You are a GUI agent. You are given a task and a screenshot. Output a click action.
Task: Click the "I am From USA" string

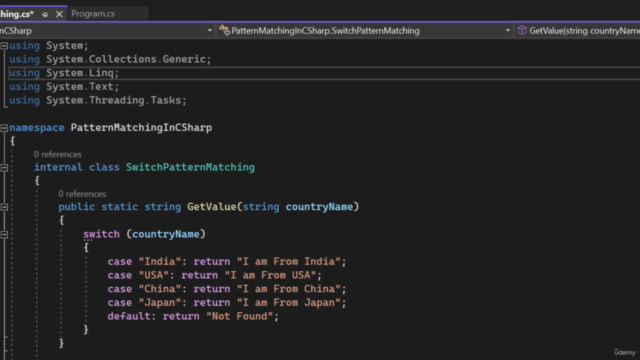[x=270, y=276]
